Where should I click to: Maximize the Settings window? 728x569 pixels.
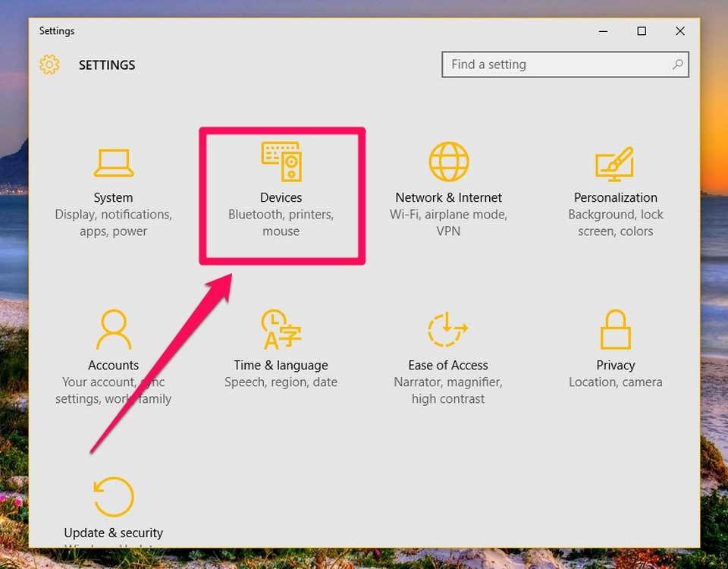pyautogui.click(x=642, y=31)
